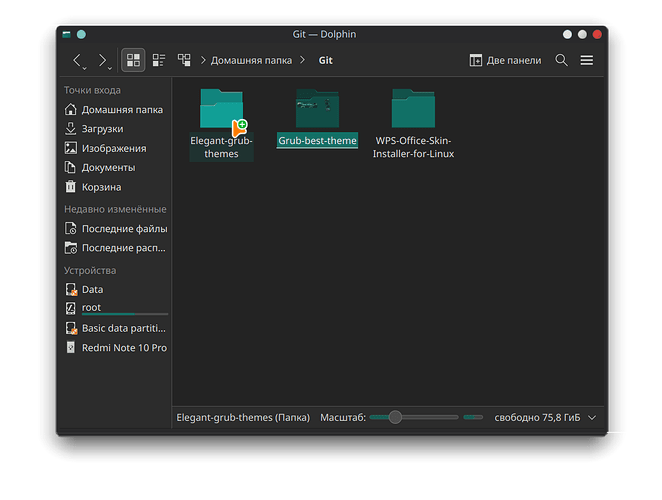Viewport: 662px width, 500px height.
Task: Switch to details tree view mode
Action: point(184,60)
